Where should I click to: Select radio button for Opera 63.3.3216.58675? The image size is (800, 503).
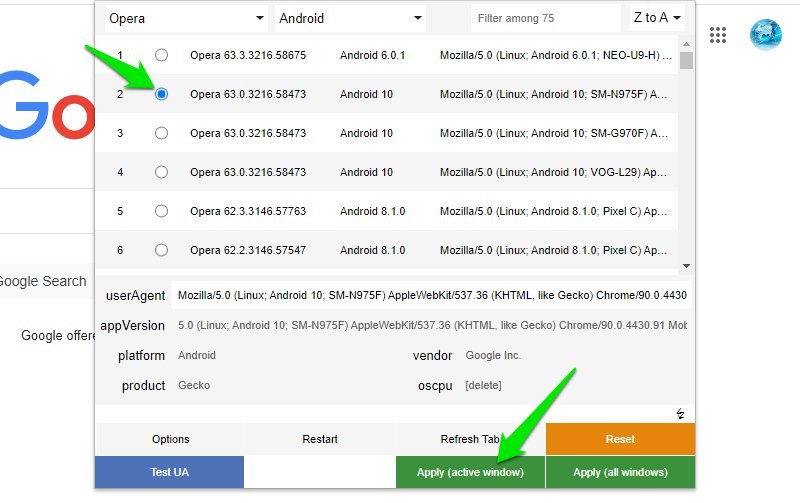pos(161,55)
